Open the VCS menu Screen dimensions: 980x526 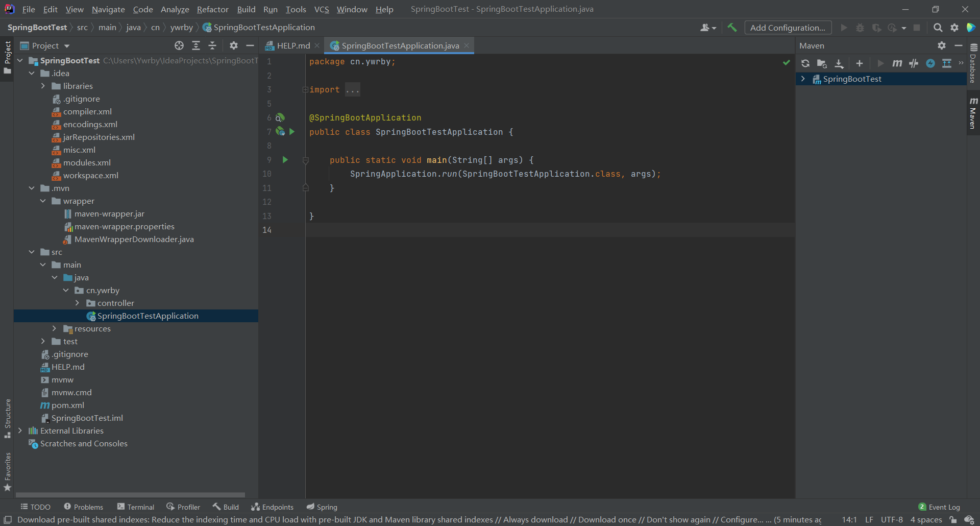pos(322,9)
